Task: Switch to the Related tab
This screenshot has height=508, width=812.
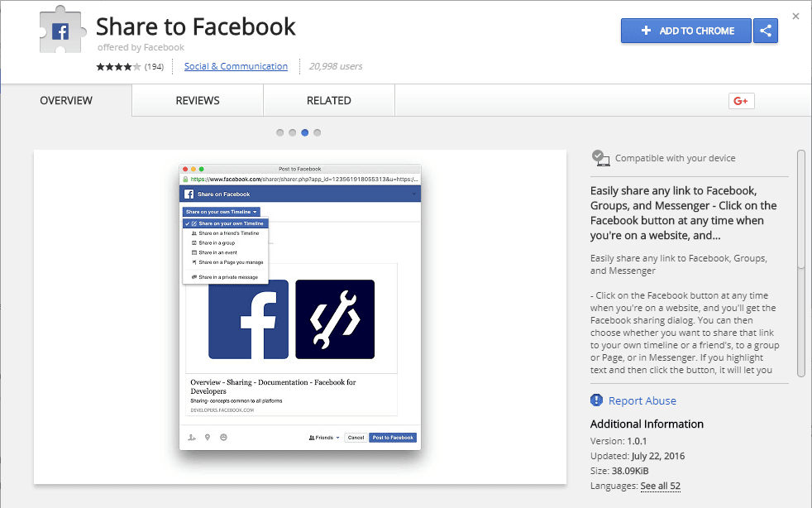Action: tap(329, 101)
